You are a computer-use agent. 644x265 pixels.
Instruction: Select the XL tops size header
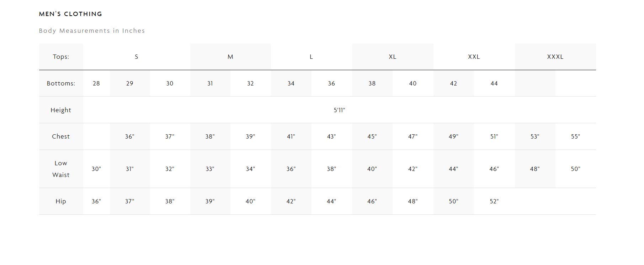392,57
